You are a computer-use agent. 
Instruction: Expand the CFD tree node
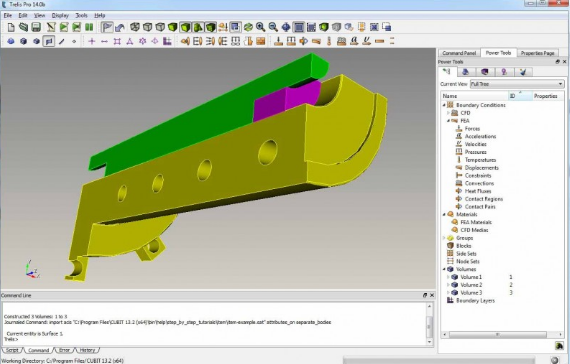[448, 113]
